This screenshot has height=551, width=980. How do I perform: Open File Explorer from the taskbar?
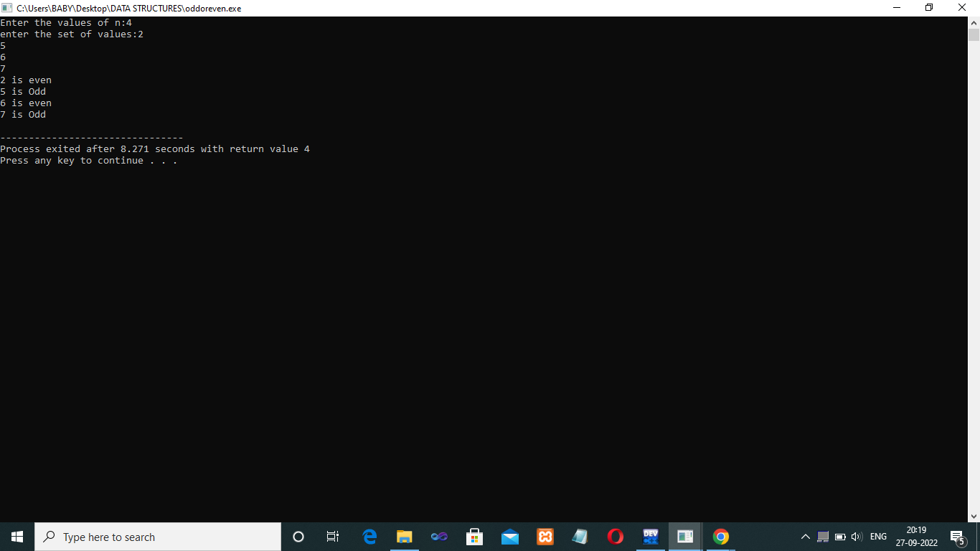[x=405, y=537]
